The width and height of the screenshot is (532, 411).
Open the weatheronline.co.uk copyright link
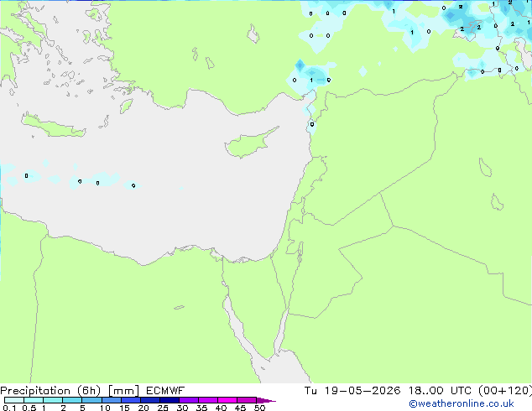click(x=462, y=403)
